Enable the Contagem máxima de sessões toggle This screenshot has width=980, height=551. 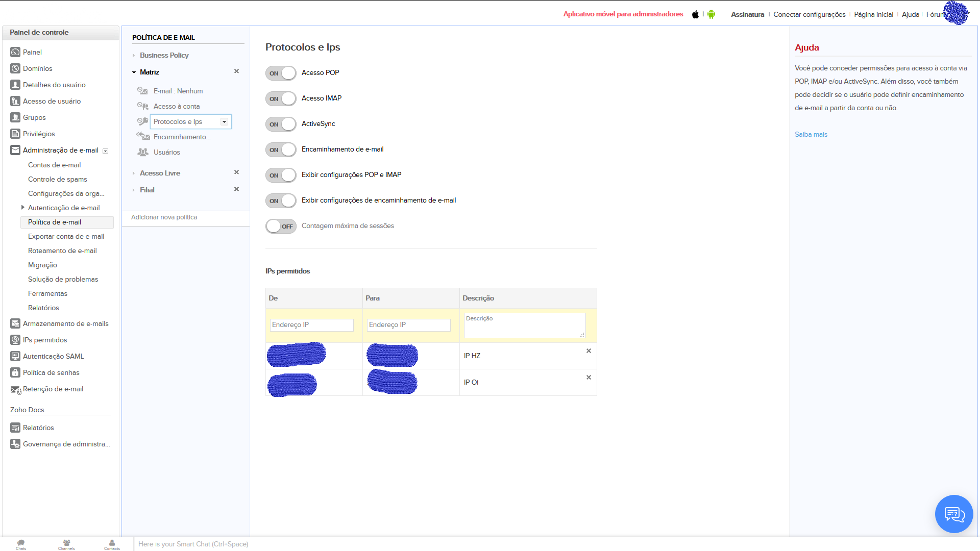coord(281,226)
